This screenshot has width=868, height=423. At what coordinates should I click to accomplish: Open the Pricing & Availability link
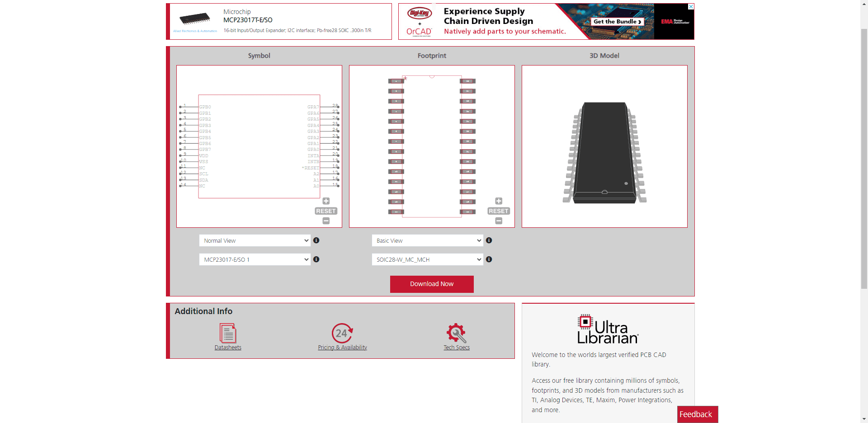(342, 348)
